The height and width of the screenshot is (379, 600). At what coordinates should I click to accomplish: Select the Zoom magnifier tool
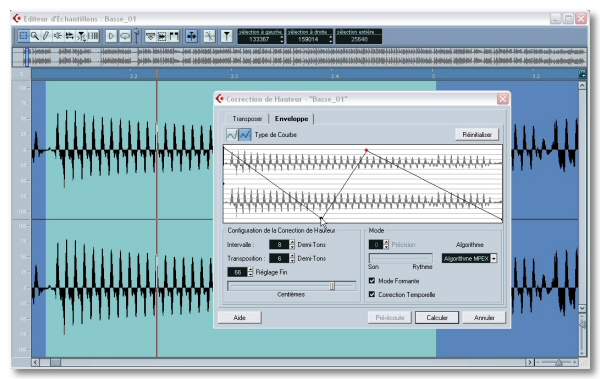[x=35, y=36]
